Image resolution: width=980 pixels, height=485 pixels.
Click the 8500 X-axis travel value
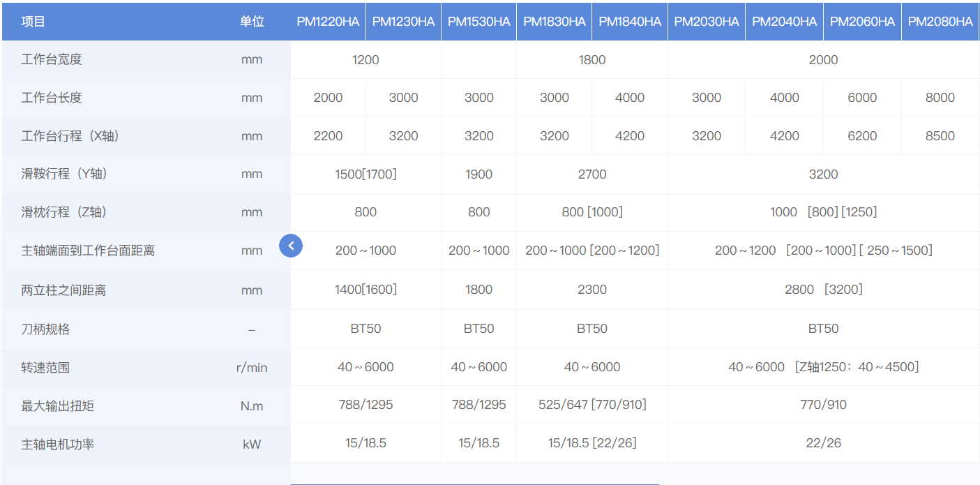[940, 136]
